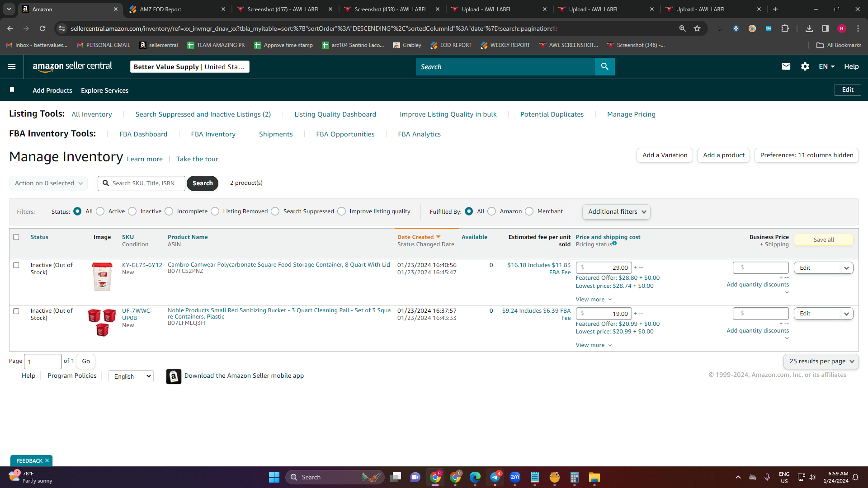This screenshot has height=488, width=868.
Task: Open the FBA Dashboard tool link
Action: (143, 134)
